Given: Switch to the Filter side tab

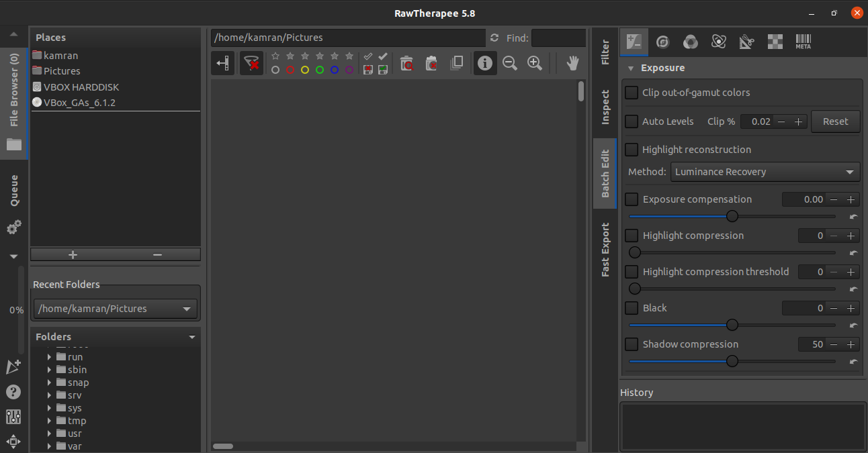Looking at the screenshot, I should tap(605, 52).
